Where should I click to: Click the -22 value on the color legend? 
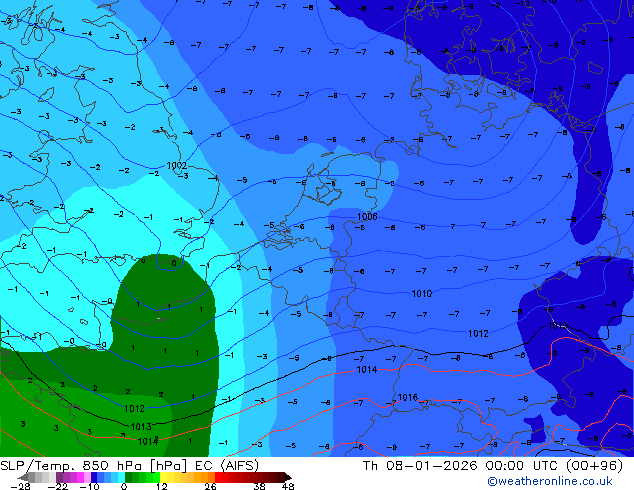point(58,486)
